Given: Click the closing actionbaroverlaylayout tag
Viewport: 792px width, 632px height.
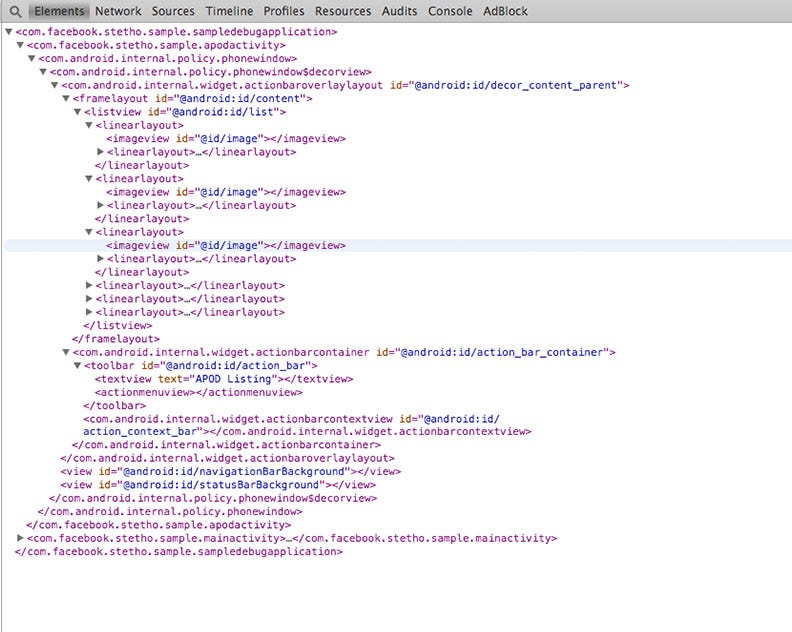Looking at the screenshot, I should pyautogui.click(x=227, y=458).
